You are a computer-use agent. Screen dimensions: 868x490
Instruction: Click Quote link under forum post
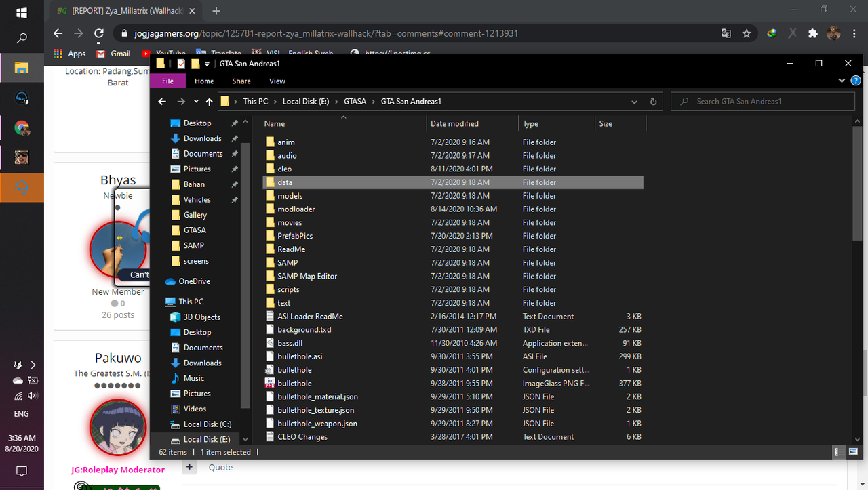point(220,467)
